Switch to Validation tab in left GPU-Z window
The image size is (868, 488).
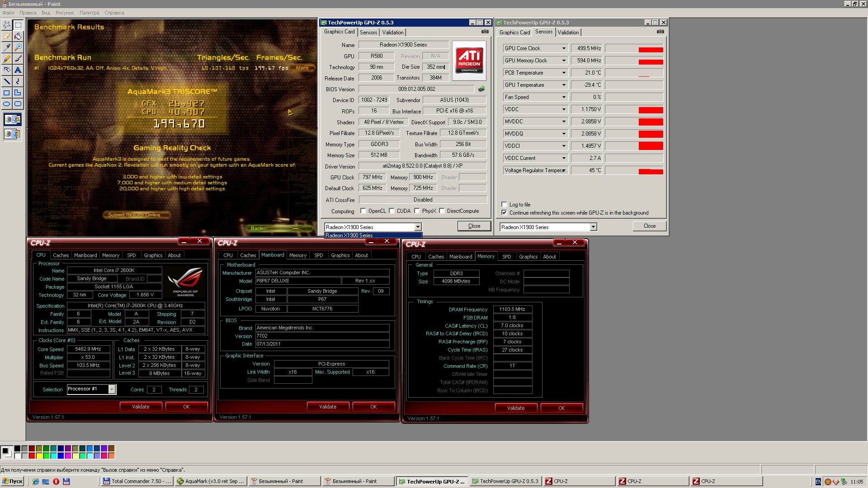(x=392, y=33)
